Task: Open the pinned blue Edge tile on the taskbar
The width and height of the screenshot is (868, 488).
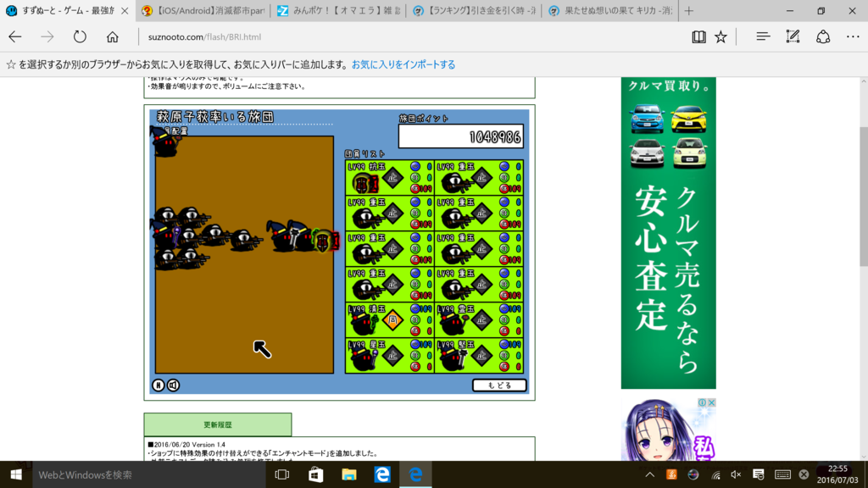Action: coord(382,474)
